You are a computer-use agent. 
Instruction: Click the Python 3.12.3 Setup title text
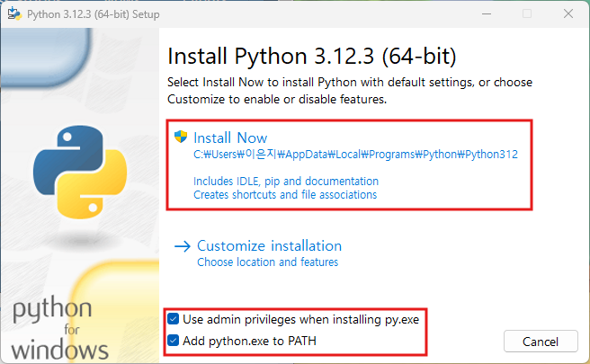click(x=94, y=14)
